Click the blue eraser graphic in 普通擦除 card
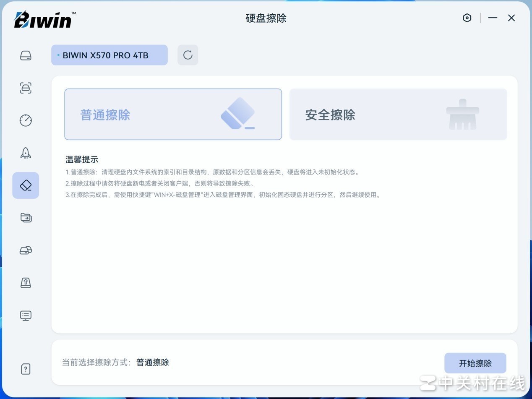 238,114
